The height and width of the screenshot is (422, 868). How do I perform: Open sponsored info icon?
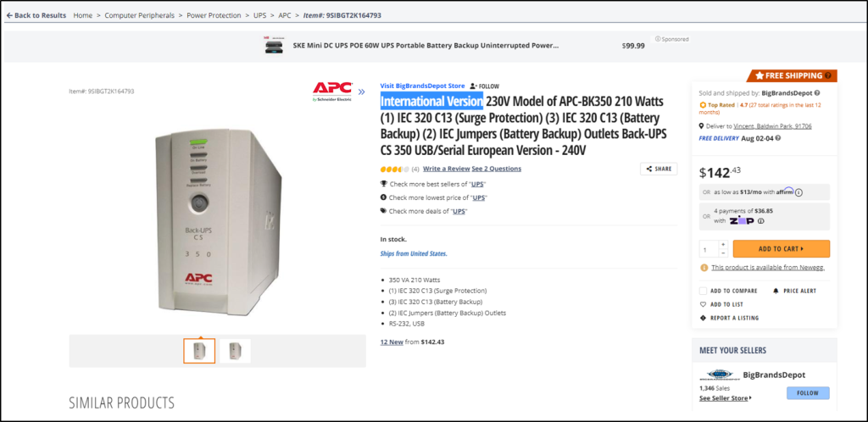658,39
